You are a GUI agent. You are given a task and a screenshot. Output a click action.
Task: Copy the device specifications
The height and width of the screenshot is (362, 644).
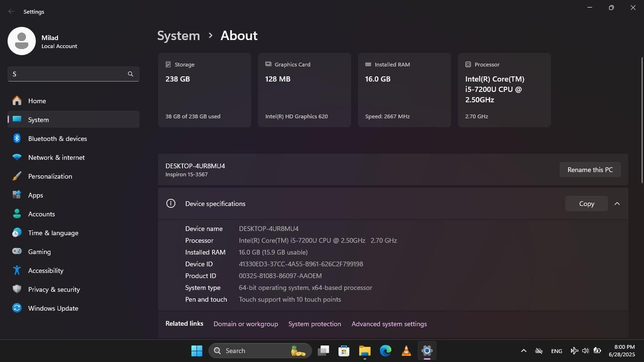(586, 204)
